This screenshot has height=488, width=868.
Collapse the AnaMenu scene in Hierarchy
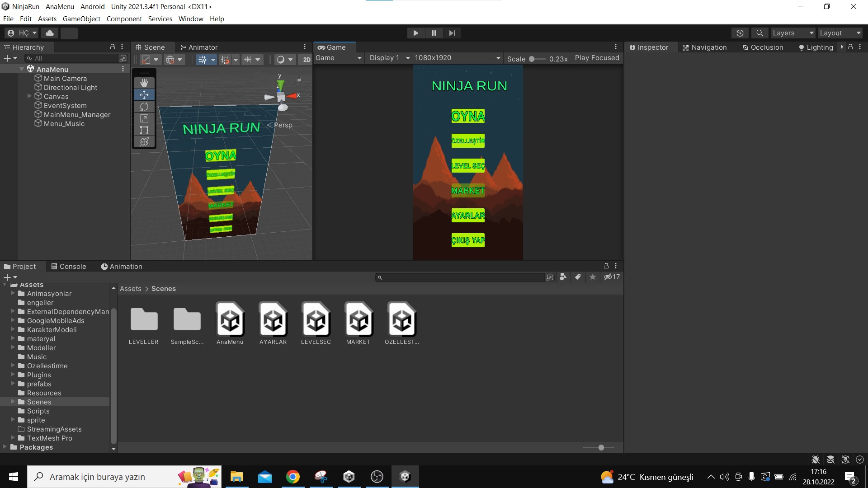tap(22, 69)
